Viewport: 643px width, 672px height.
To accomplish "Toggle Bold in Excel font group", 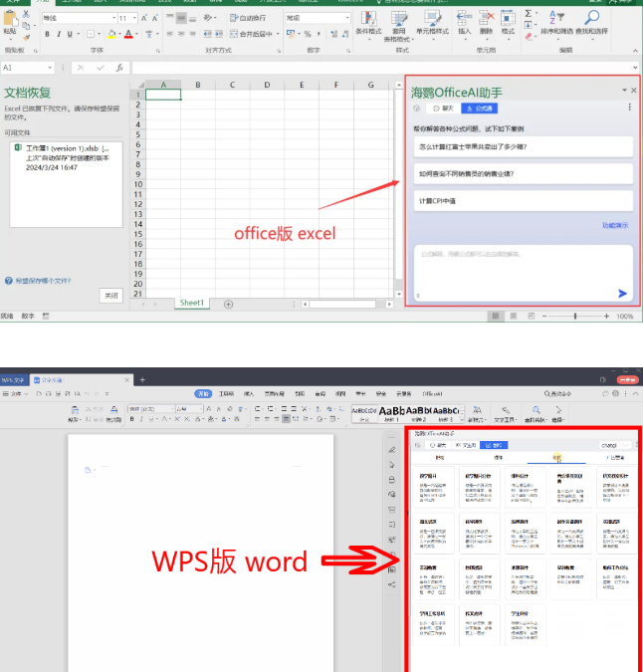I will (47, 34).
